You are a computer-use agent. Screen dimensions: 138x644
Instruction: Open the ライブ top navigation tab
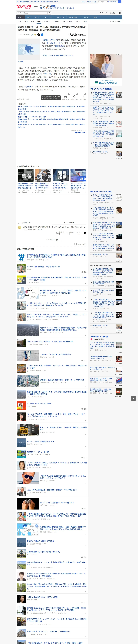(37, 17)
